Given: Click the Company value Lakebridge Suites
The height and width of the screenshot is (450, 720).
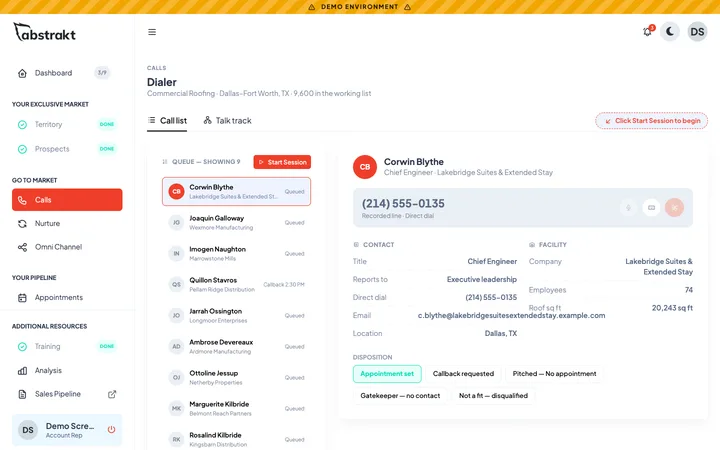Looking at the screenshot, I should pyautogui.click(x=659, y=267).
